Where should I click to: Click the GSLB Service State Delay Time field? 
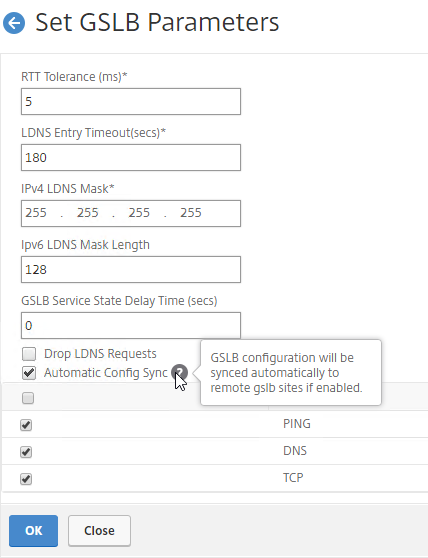[x=131, y=325]
